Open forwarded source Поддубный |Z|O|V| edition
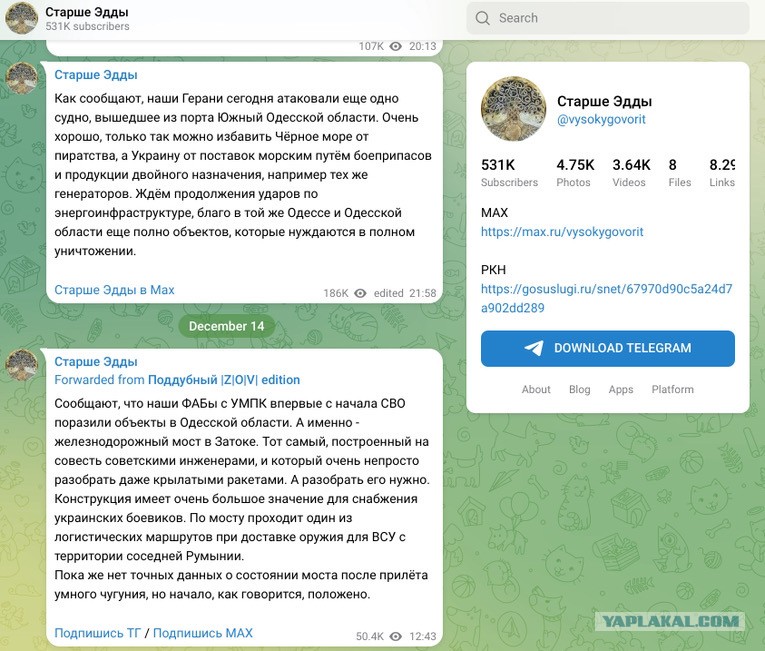This screenshot has height=651, width=765. (x=224, y=380)
